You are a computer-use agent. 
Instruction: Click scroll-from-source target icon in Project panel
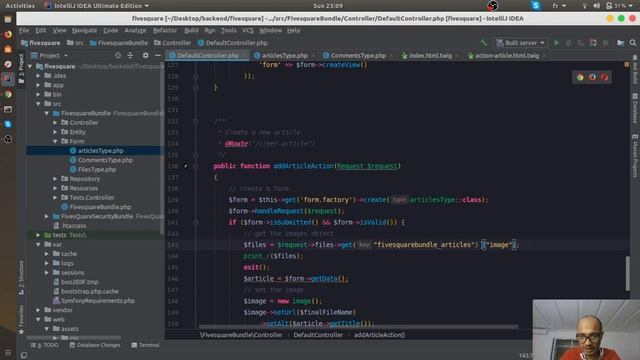tap(118, 55)
